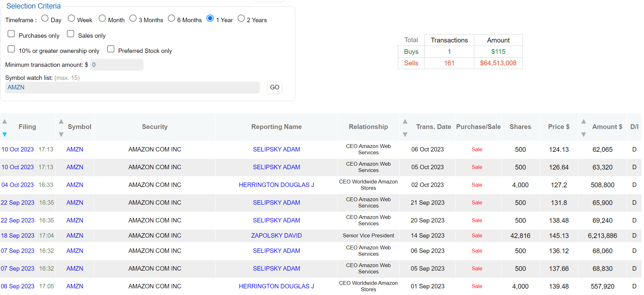Image resolution: width=644 pixels, height=295 pixels.
Task: Click the Buys total amount $115
Action: pyautogui.click(x=498, y=52)
